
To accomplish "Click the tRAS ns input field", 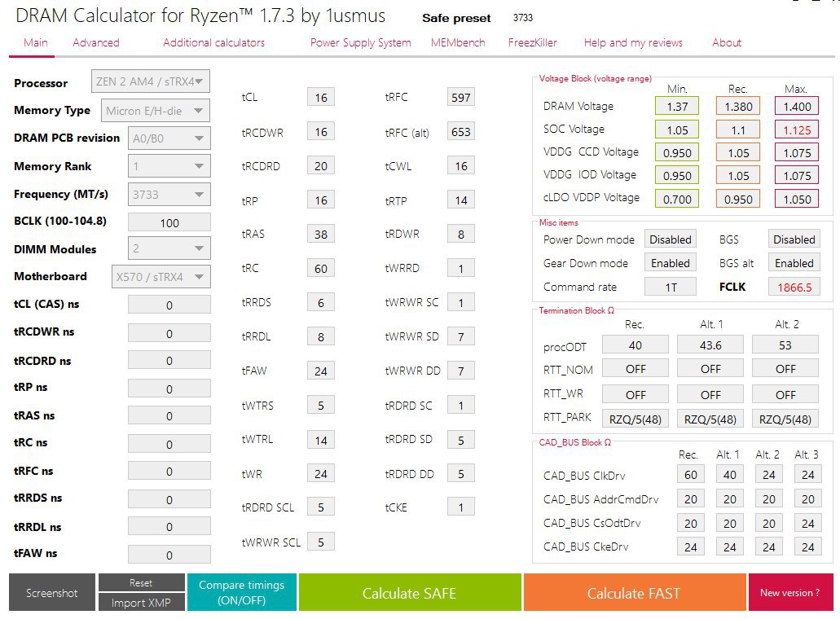I will [169, 415].
